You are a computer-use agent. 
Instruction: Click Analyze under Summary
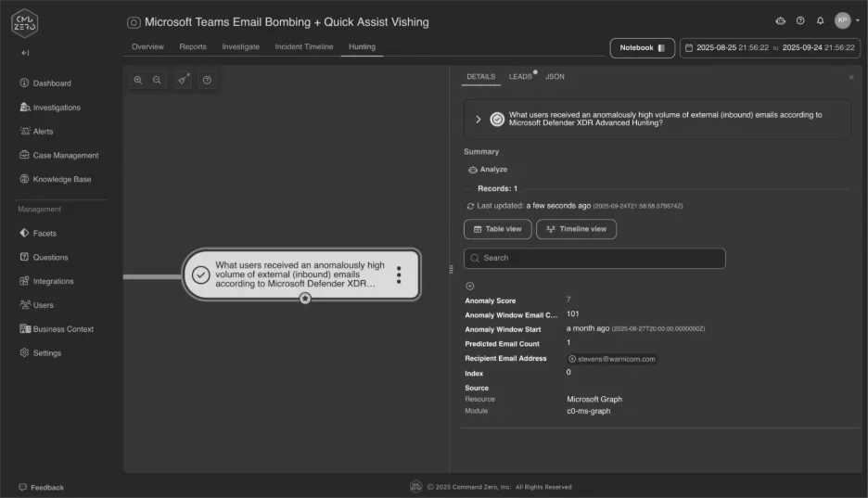pos(488,170)
